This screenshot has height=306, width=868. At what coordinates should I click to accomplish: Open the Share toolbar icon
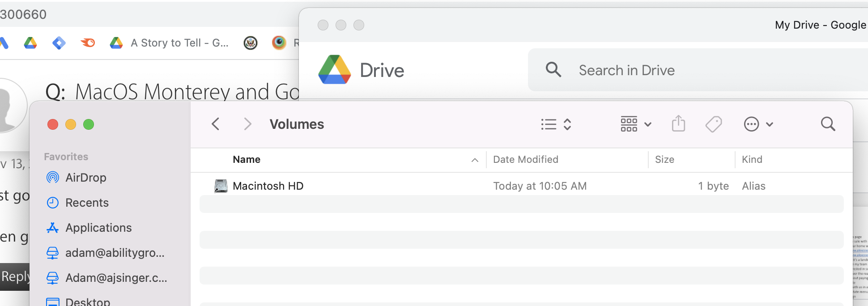678,124
